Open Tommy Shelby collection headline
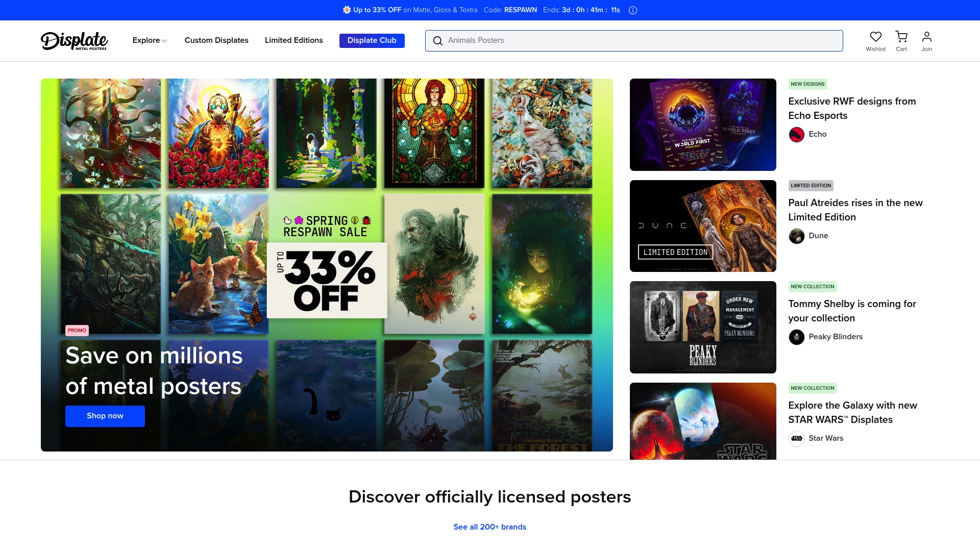980x551 pixels. pos(852,311)
